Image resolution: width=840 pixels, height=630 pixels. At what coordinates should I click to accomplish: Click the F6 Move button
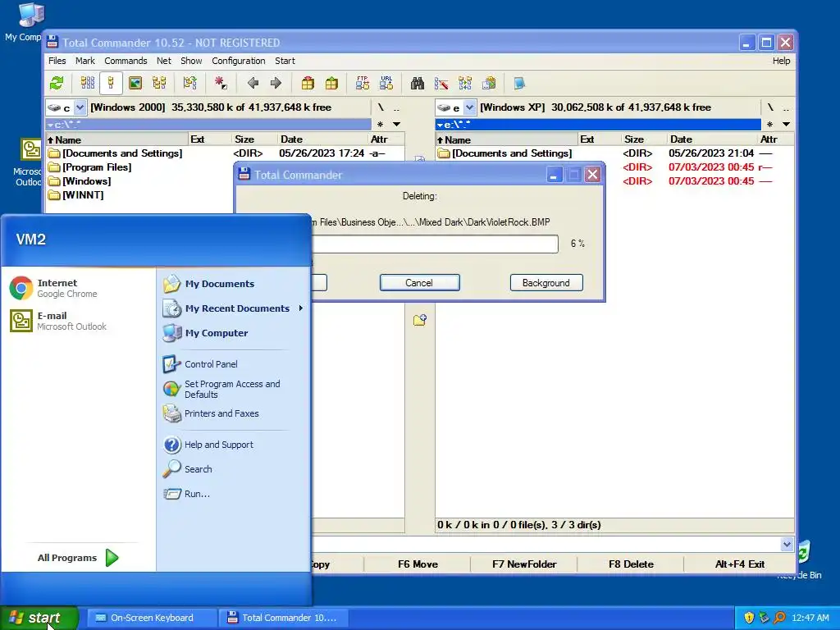pos(418,564)
